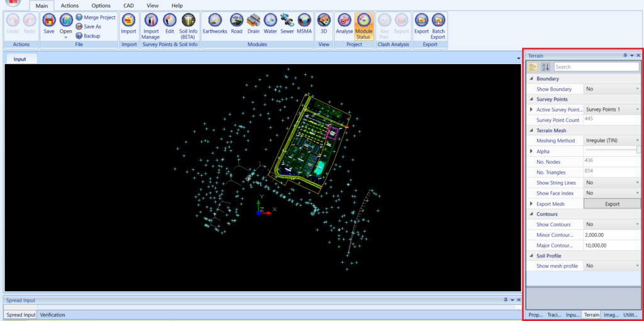The image size is (644, 321).
Task: Open the Drain module
Action: pos(253,20)
